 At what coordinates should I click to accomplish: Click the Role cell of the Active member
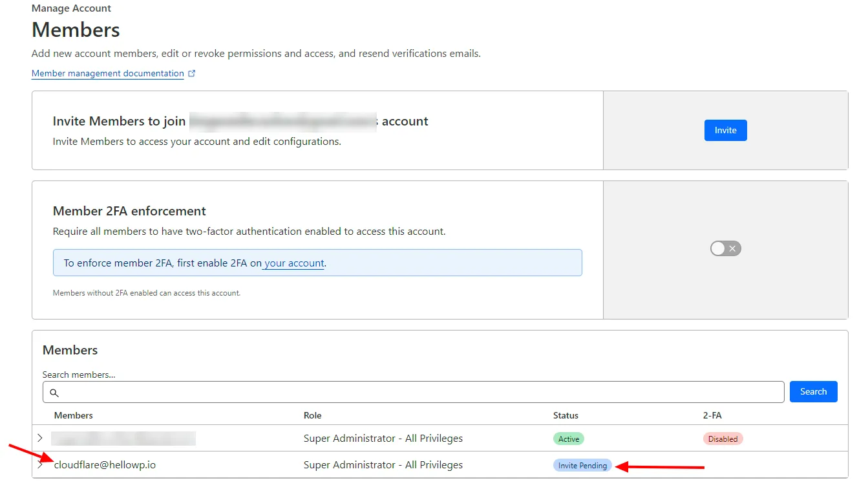383,438
